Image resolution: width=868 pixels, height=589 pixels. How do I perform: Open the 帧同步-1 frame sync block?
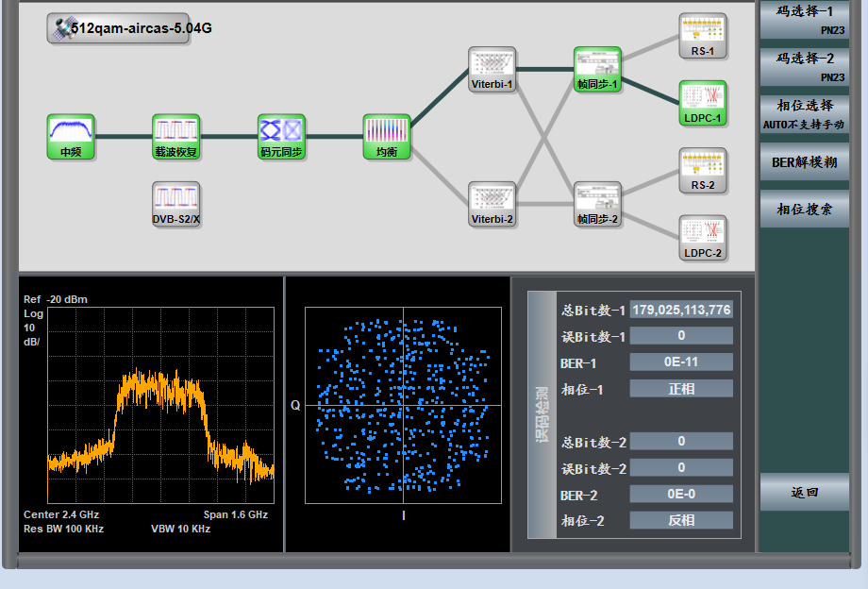[x=597, y=69]
